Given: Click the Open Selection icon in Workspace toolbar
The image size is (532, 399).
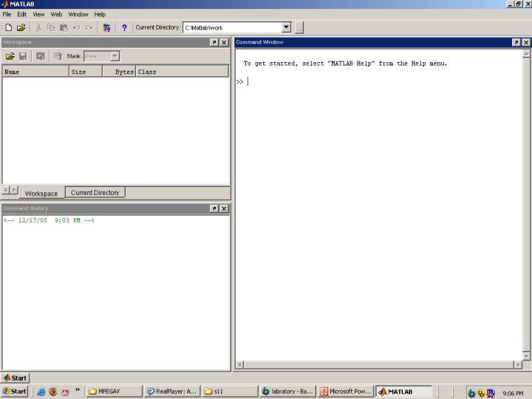Looking at the screenshot, I should 41,56.
